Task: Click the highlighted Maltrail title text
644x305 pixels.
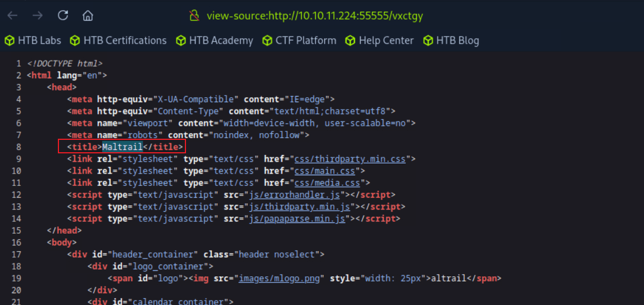Action: 122,147
